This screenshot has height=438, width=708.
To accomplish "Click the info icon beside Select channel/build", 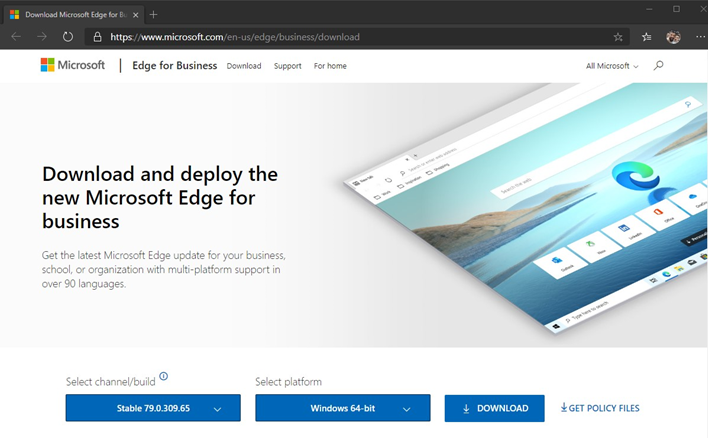I will 163,376.
